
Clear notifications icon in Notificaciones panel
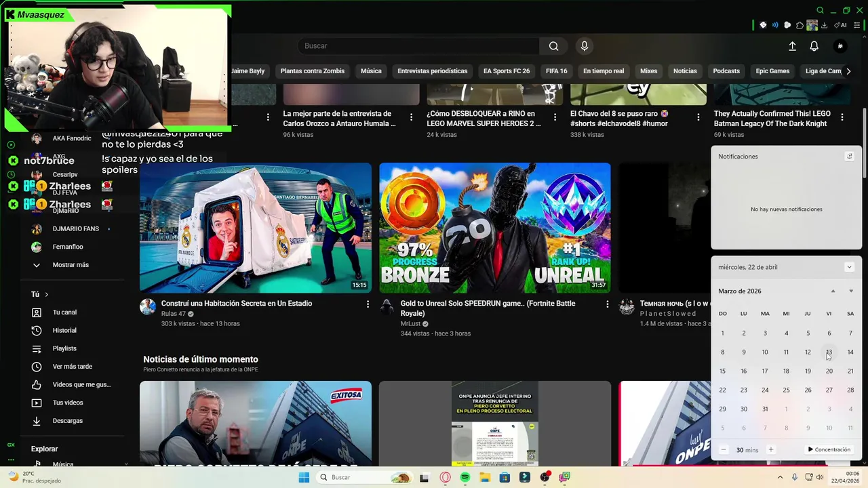(849, 156)
